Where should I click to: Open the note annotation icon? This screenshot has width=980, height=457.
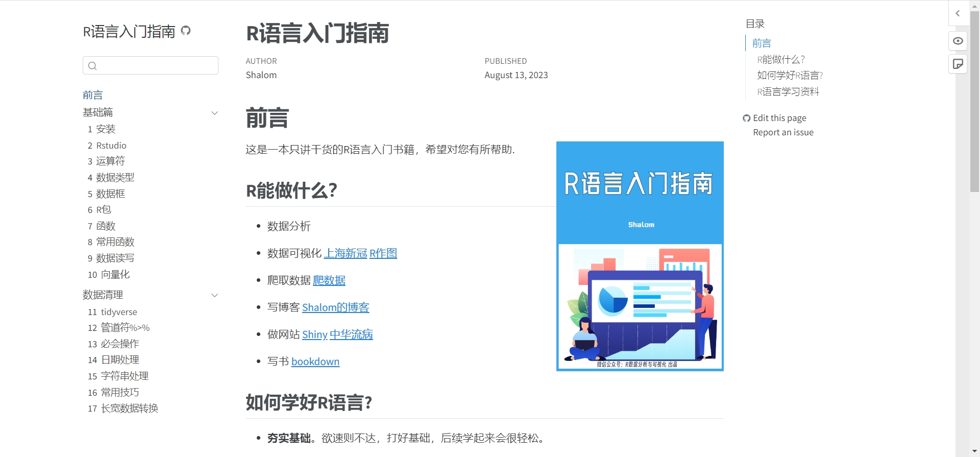click(958, 64)
